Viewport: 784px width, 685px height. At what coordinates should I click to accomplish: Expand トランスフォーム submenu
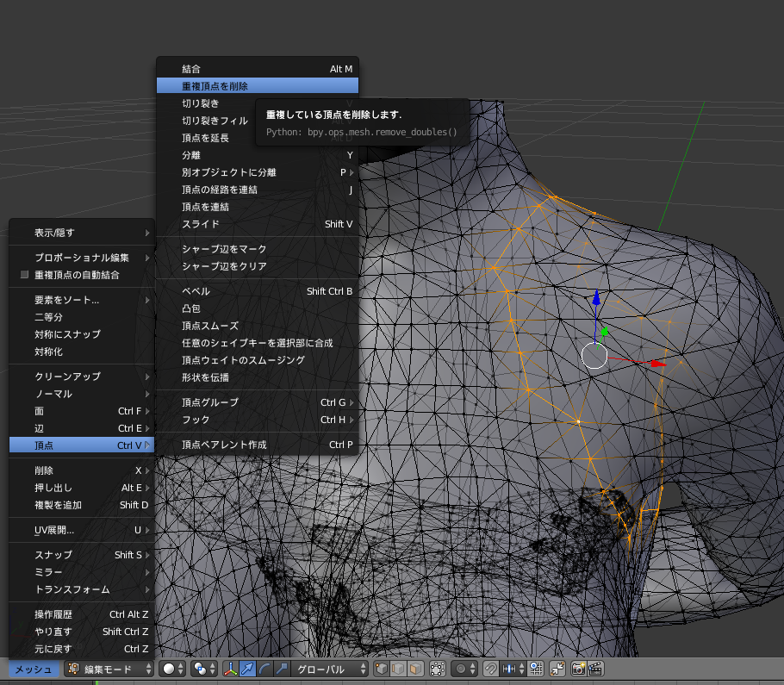[x=82, y=589]
